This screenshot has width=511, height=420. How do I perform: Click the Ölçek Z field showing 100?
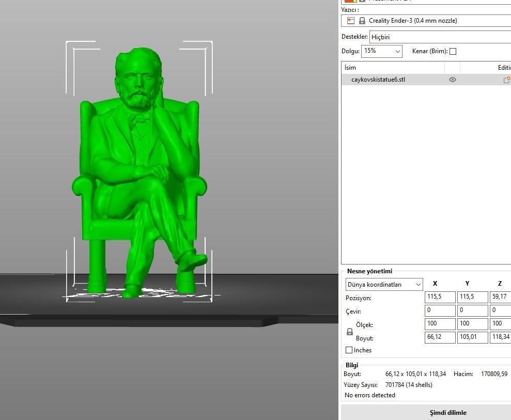(x=499, y=324)
